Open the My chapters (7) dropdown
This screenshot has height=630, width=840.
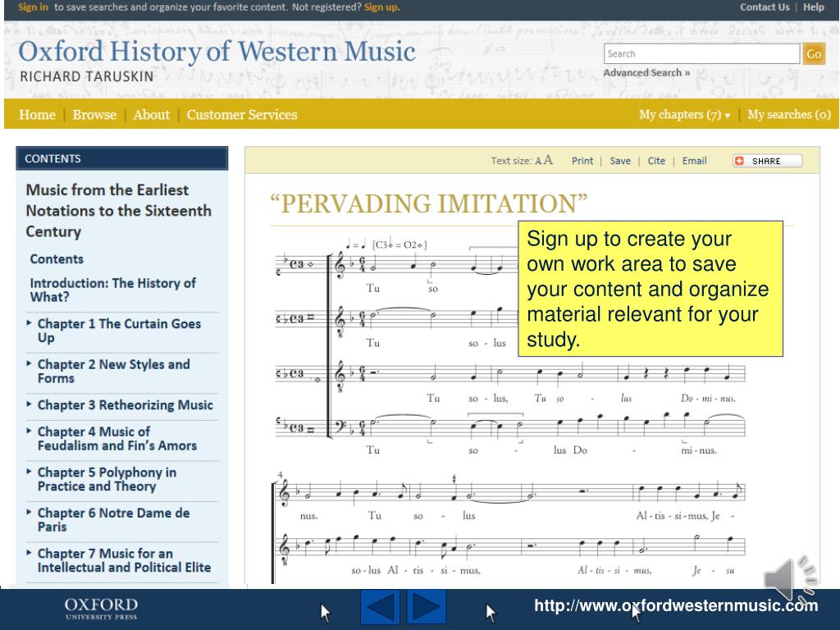coord(685,115)
